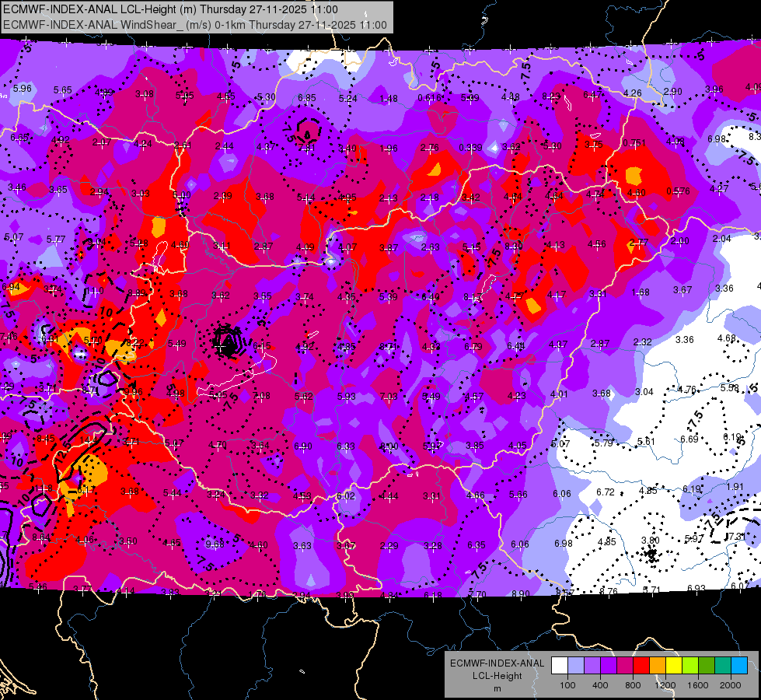This screenshot has width=761, height=700.
Task: Pick the magenta legend color swatch
Action: pyautogui.click(x=625, y=665)
